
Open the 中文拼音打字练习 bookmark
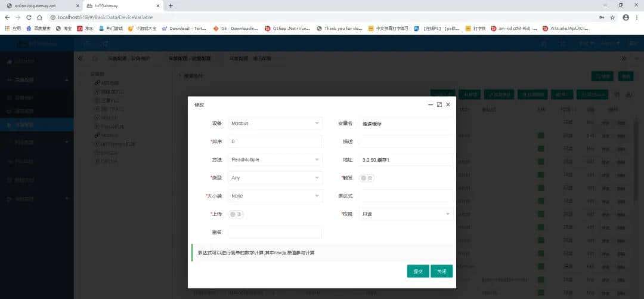[x=389, y=29]
